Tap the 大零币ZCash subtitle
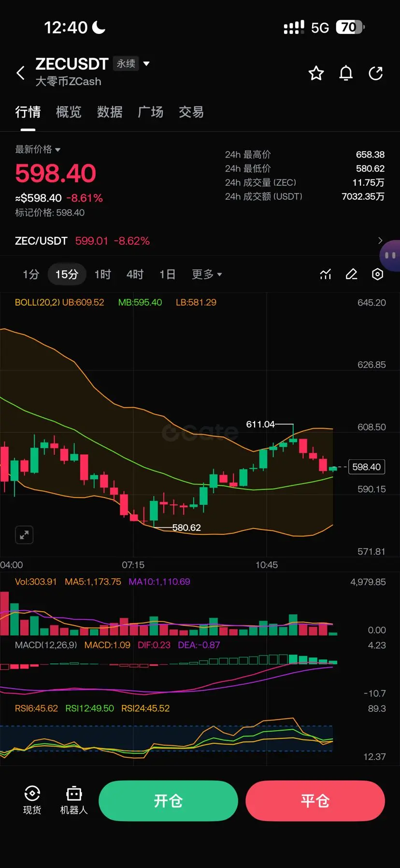The width and height of the screenshot is (400, 868). coord(68,81)
